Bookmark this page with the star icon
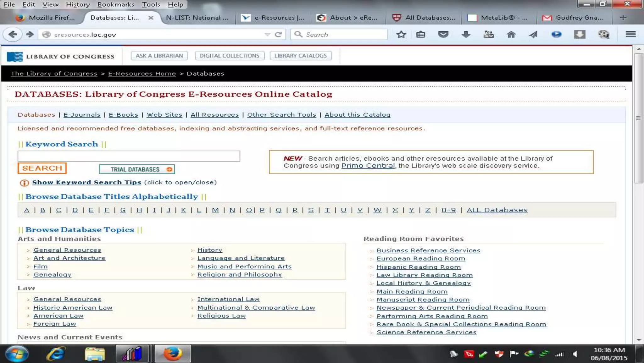The width and height of the screenshot is (644, 363). (401, 35)
